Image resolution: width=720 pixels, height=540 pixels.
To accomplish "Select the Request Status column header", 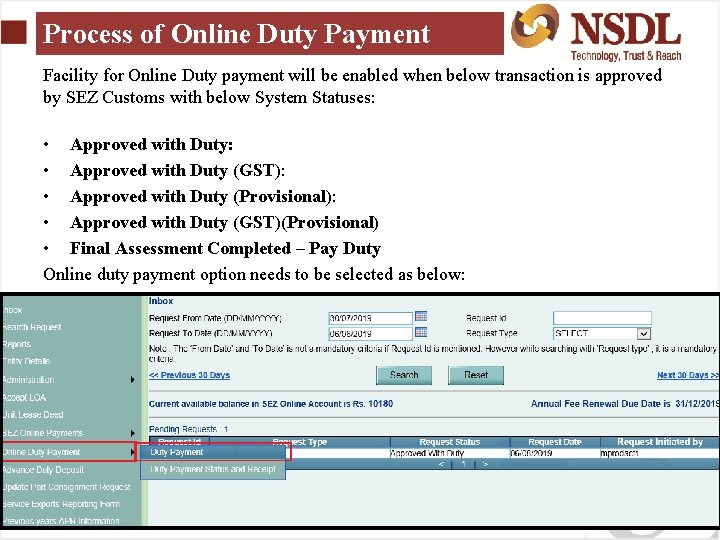I will coord(450,442).
